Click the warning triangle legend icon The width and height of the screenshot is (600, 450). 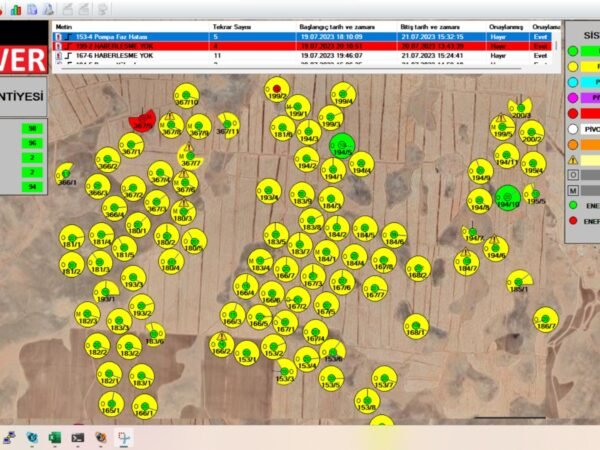pyautogui.click(x=572, y=159)
